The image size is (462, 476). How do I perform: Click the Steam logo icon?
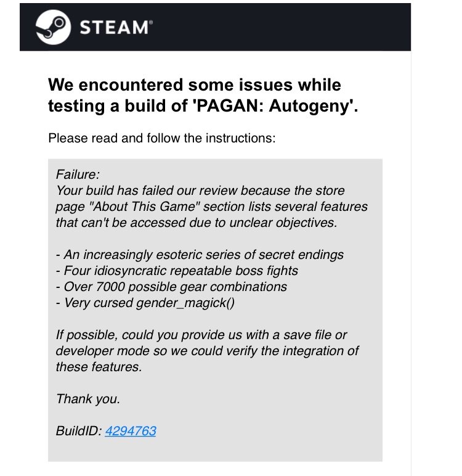point(54,27)
